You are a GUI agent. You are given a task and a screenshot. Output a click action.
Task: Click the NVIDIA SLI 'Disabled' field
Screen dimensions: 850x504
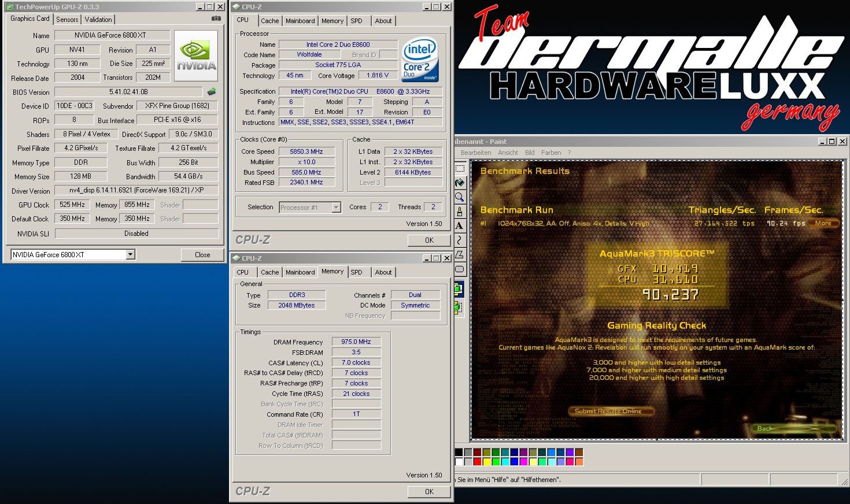pos(136,234)
